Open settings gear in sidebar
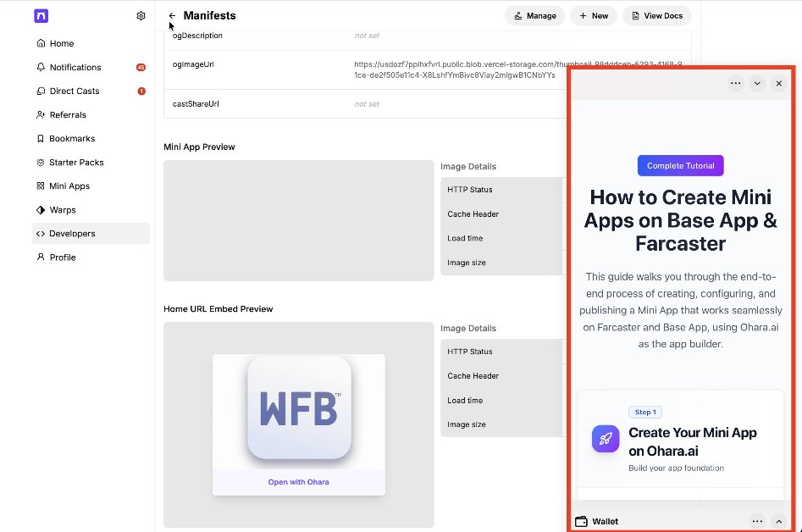The image size is (802, 532). [x=141, y=16]
